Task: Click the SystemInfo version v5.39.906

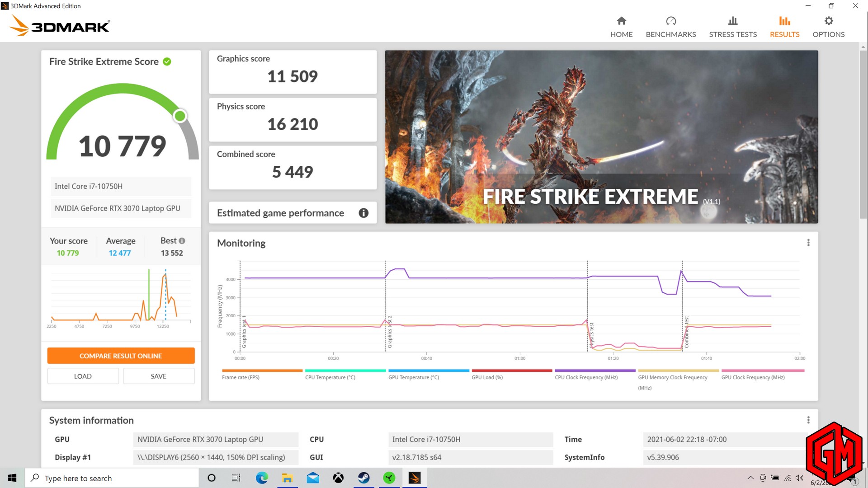Action: 726,457
